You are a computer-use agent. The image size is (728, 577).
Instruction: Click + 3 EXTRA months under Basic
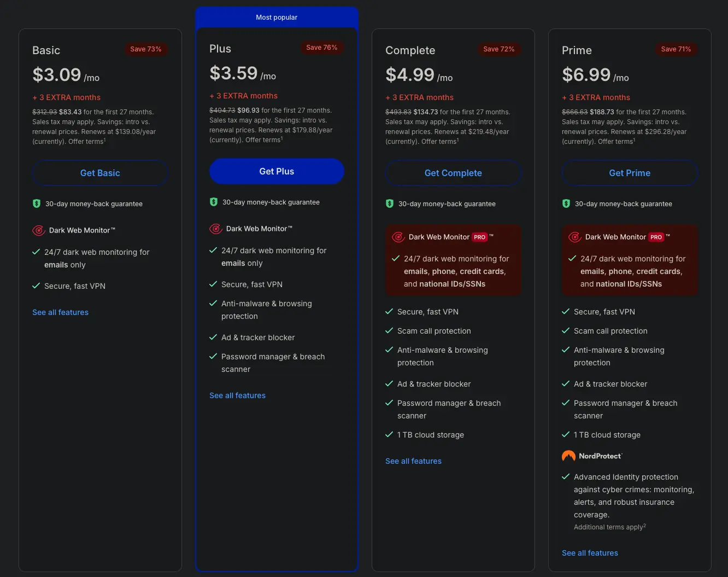click(x=67, y=97)
